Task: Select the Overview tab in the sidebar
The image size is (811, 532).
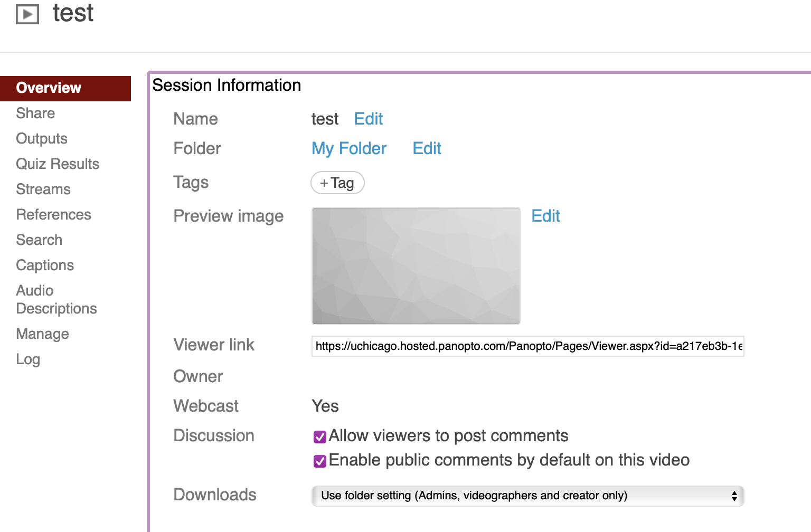Action: pyautogui.click(x=49, y=88)
